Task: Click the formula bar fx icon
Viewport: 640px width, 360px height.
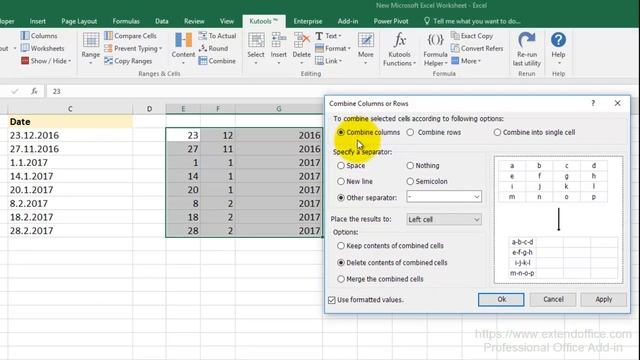Action: (x=34, y=91)
